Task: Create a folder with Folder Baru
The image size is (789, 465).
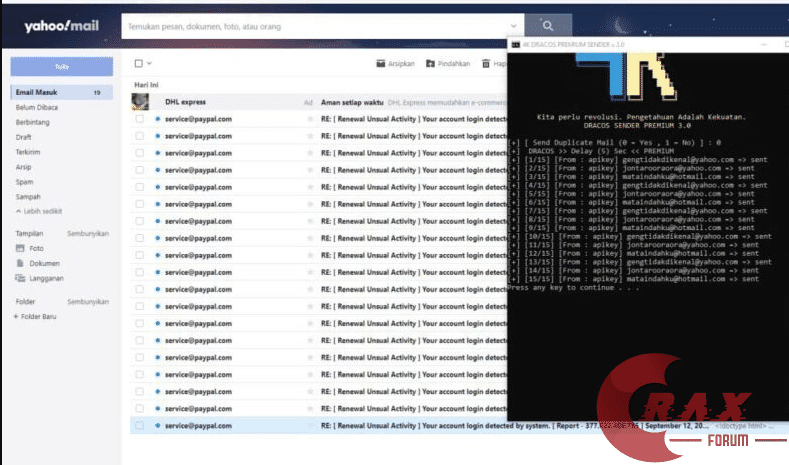Action: coord(38,317)
